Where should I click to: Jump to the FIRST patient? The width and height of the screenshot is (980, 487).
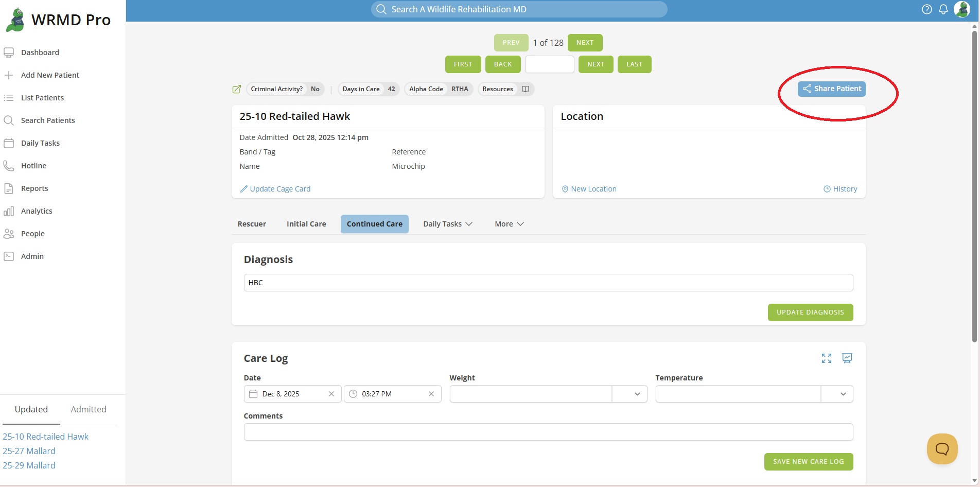(x=463, y=64)
